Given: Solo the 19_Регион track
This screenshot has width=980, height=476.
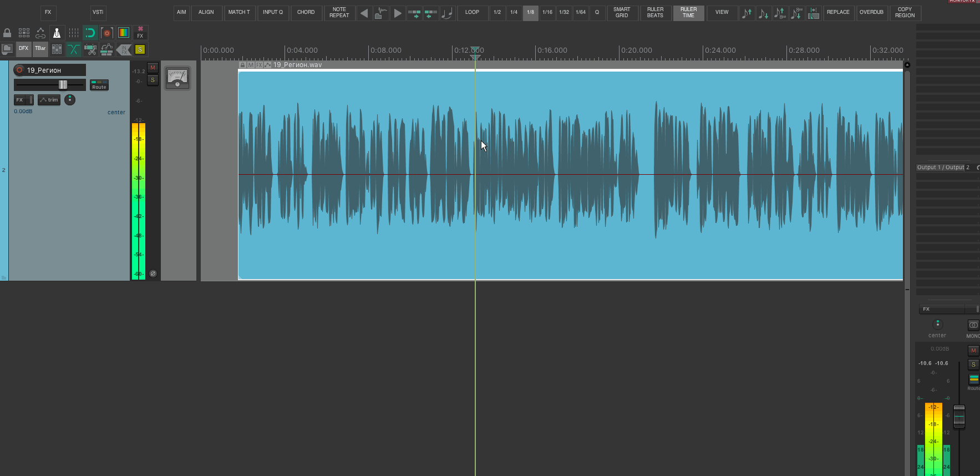Looking at the screenshot, I should (x=153, y=80).
